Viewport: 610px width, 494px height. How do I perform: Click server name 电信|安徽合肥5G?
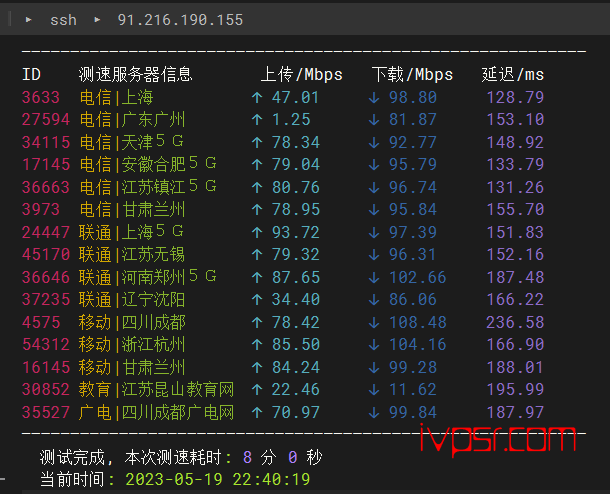pyautogui.click(x=148, y=164)
